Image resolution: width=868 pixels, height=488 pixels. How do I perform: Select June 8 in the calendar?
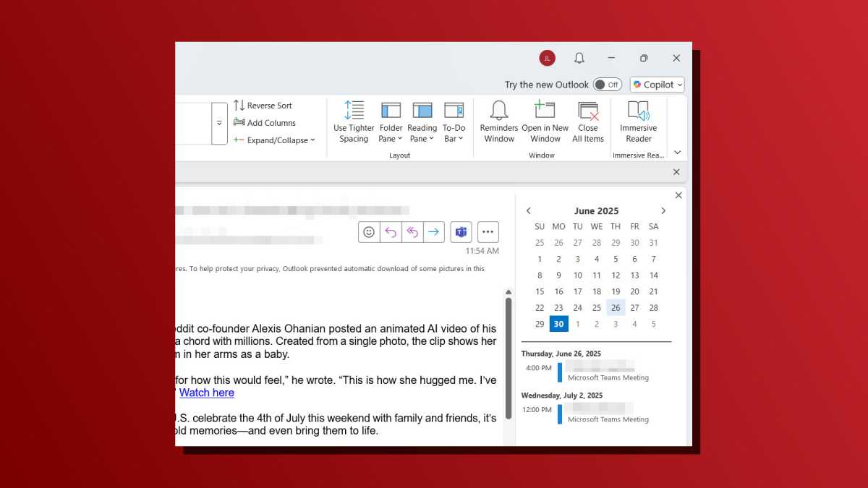540,275
